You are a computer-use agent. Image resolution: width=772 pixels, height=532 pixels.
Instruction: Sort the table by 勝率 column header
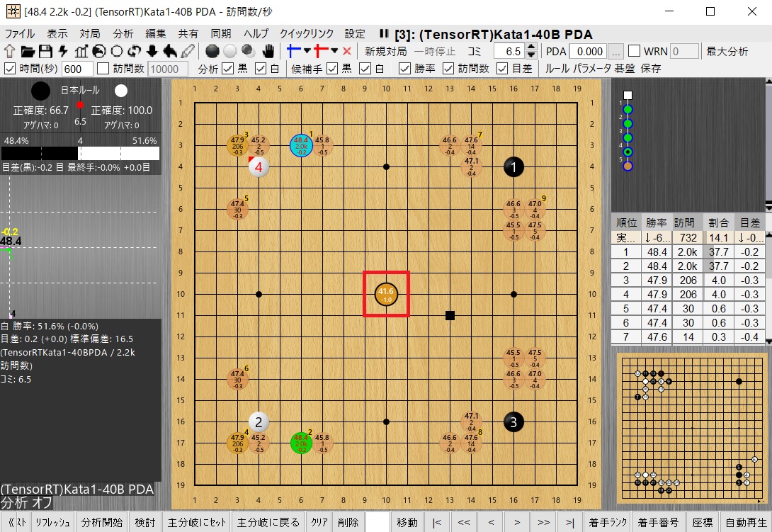click(657, 222)
